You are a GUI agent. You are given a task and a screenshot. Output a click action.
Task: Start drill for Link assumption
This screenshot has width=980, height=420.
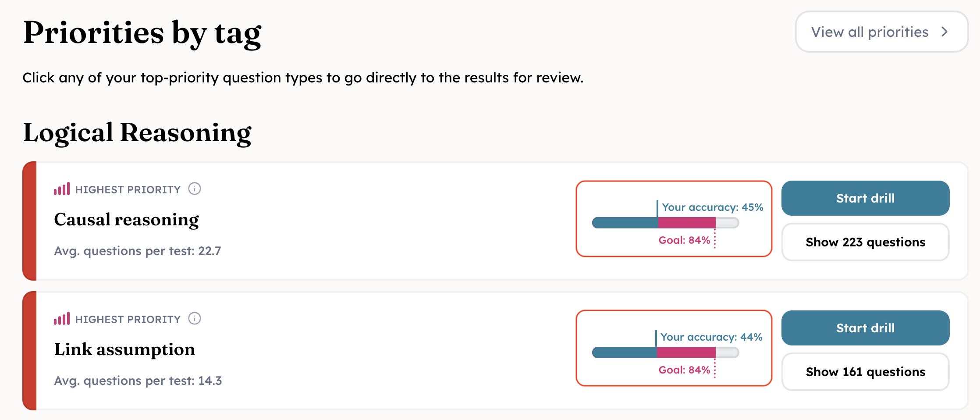point(865,328)
